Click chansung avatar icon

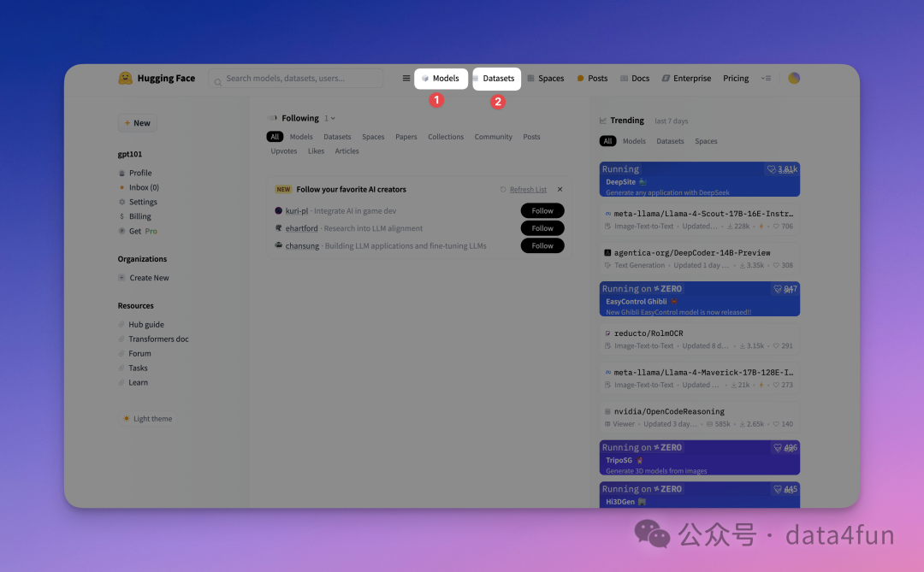click(x=278, y=245)
